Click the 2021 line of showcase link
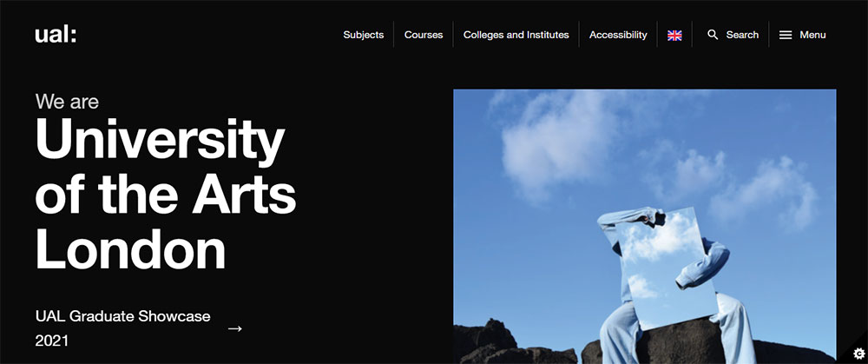Screen dimensions: 868x364 click(x=51, y=341)
